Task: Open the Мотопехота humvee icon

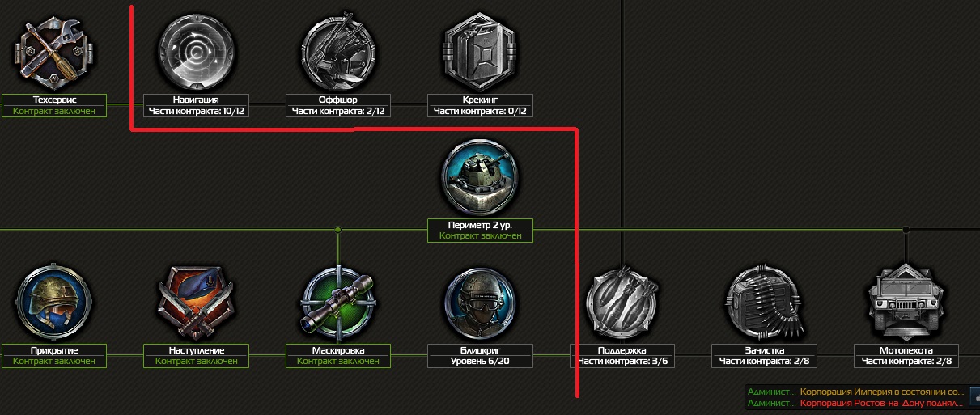Action: 906,303
